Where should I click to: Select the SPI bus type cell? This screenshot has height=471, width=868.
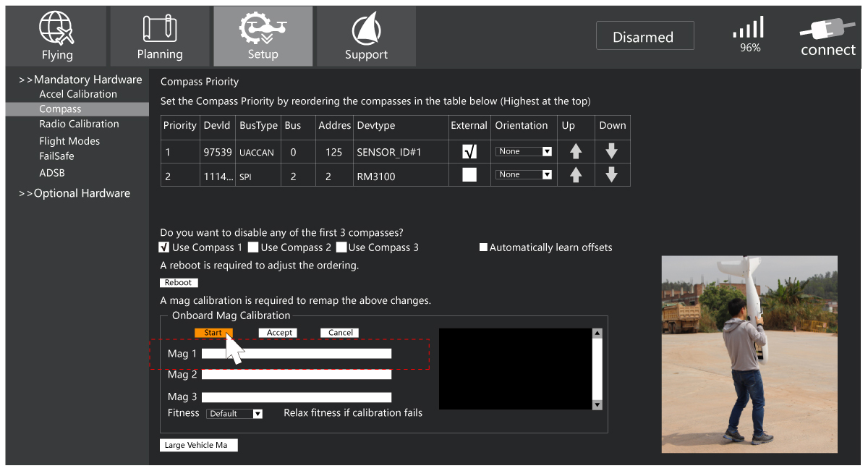point(258,175)
